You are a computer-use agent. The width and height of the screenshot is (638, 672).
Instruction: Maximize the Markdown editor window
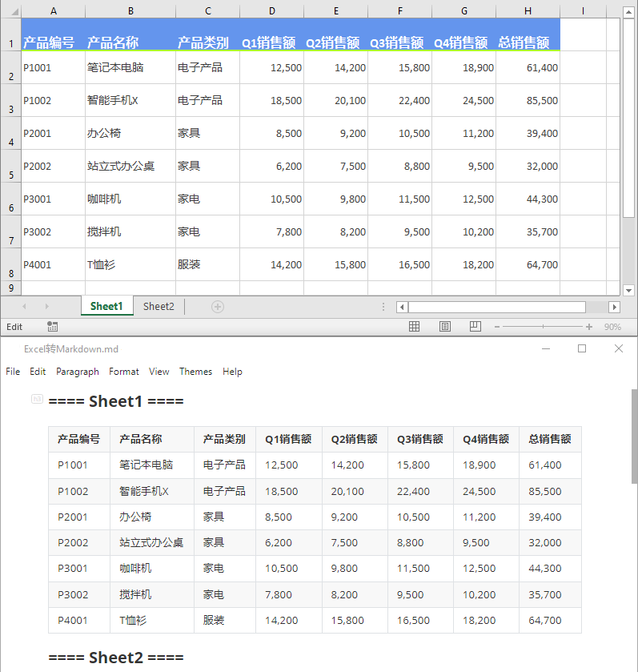pyautogui.click(x=582, y=349)
